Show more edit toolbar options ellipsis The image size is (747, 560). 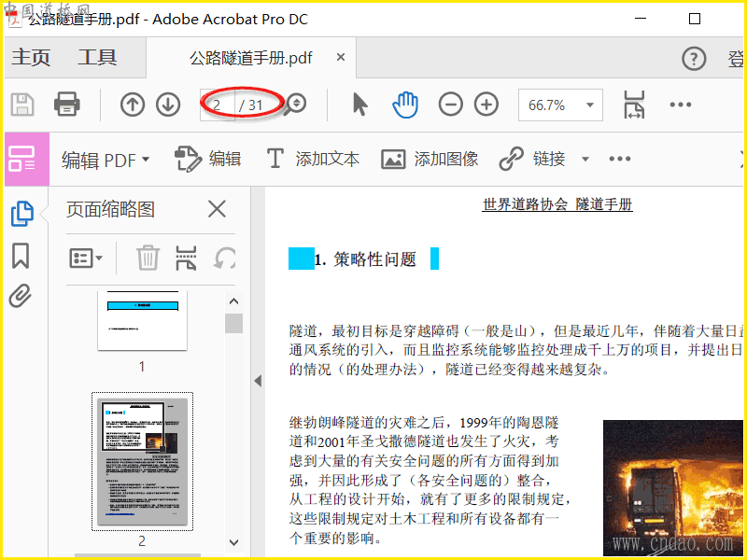[x=620, y=159]
